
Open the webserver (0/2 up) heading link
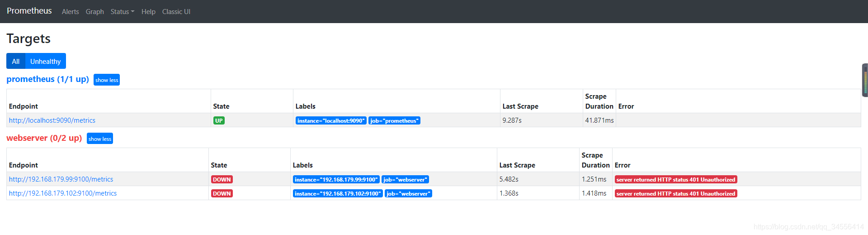44,138
